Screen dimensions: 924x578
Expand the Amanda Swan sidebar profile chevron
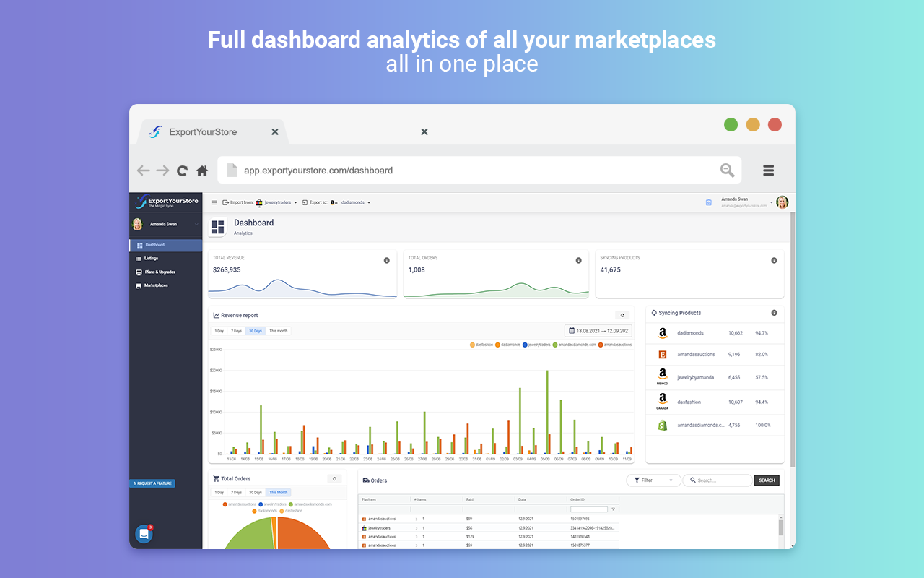point(196,225)
